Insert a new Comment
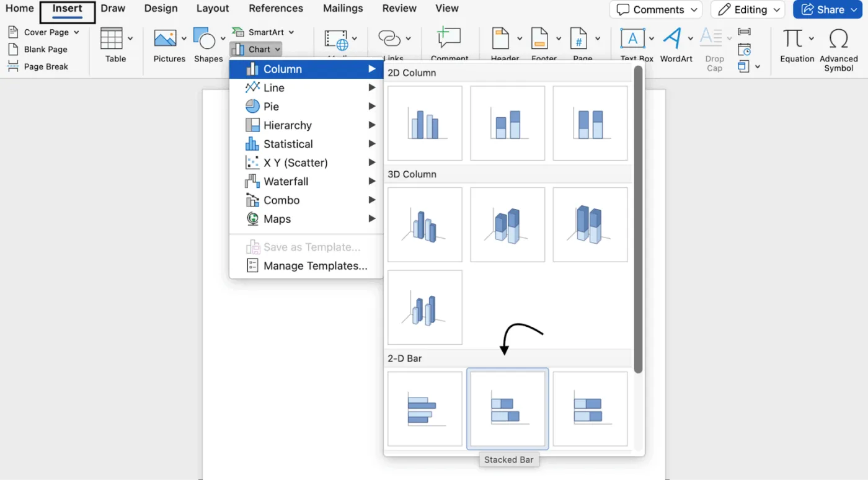 (x=449, y=37)
